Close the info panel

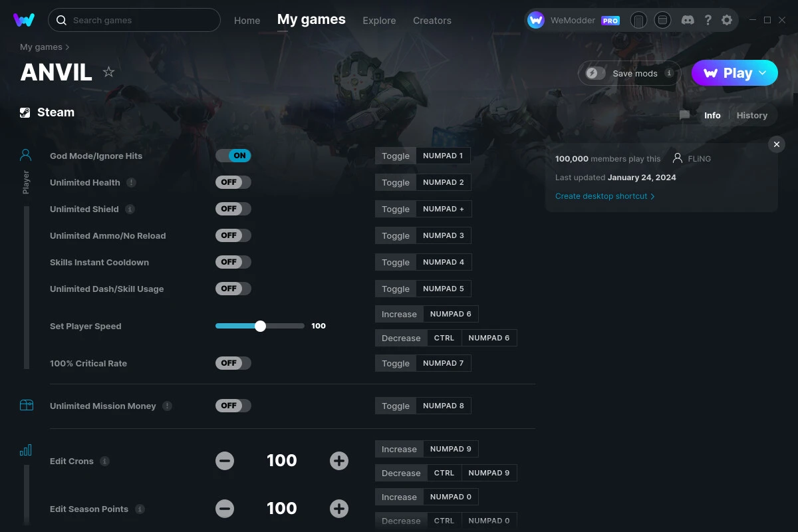coord(776,144)
